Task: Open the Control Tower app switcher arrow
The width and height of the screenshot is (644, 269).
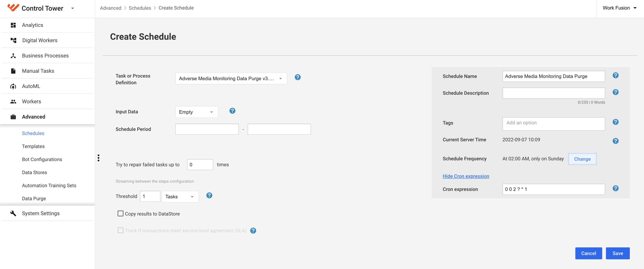Action: [x=73, y=8]
